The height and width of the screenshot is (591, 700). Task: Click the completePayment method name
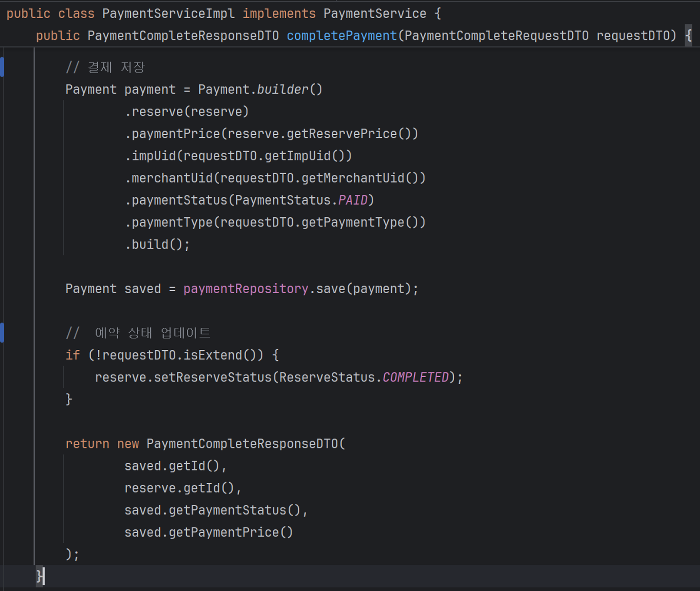click(x=342, y=36)
